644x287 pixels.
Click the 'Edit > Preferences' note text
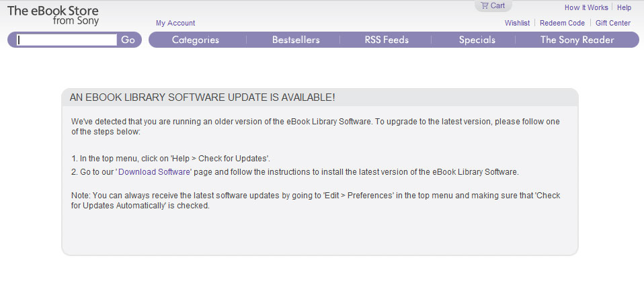pyautogui.click(x=358, y=196)
